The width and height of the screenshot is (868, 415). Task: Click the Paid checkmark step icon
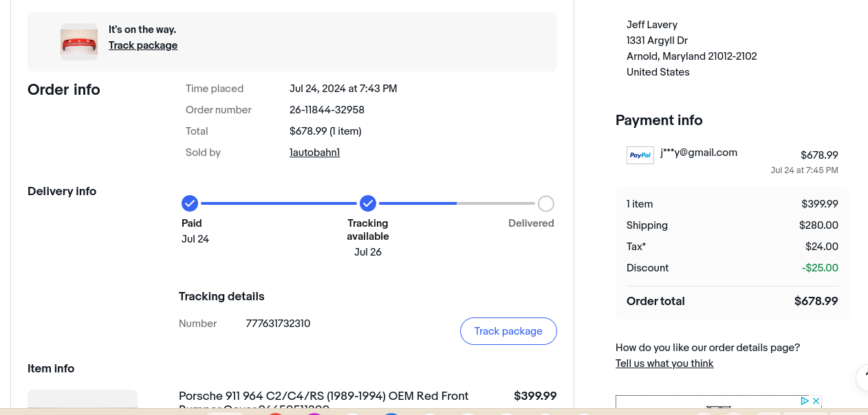click(x=190, y=203)
